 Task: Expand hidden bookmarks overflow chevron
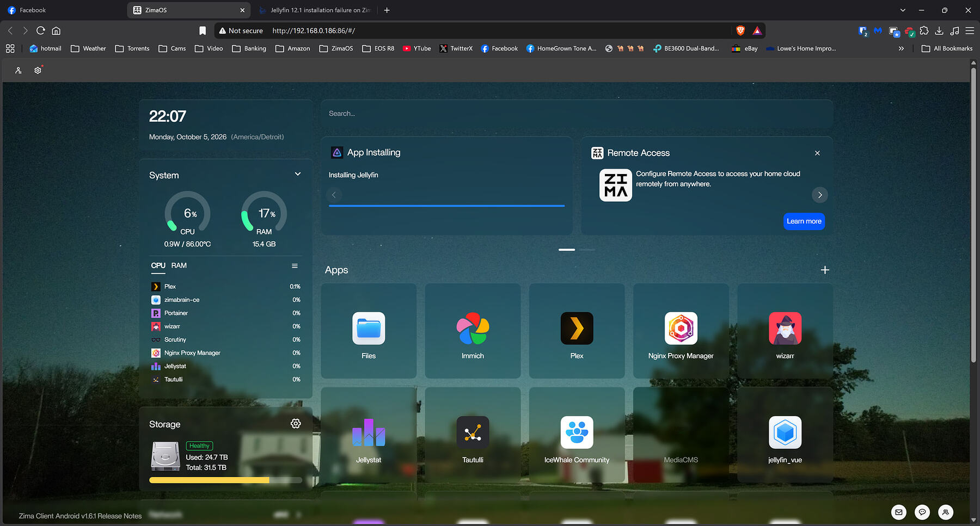pos(901,48)
